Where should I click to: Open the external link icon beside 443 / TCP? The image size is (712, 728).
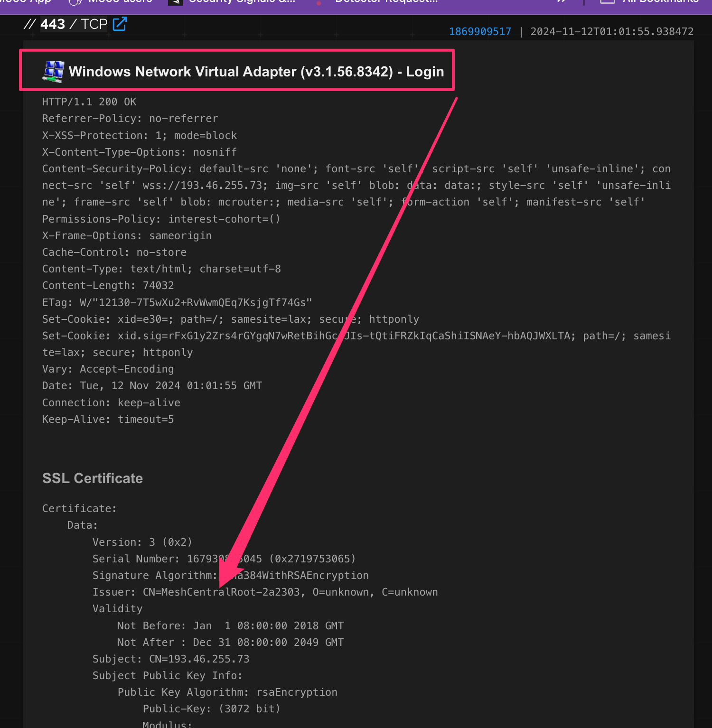point(120,24)
